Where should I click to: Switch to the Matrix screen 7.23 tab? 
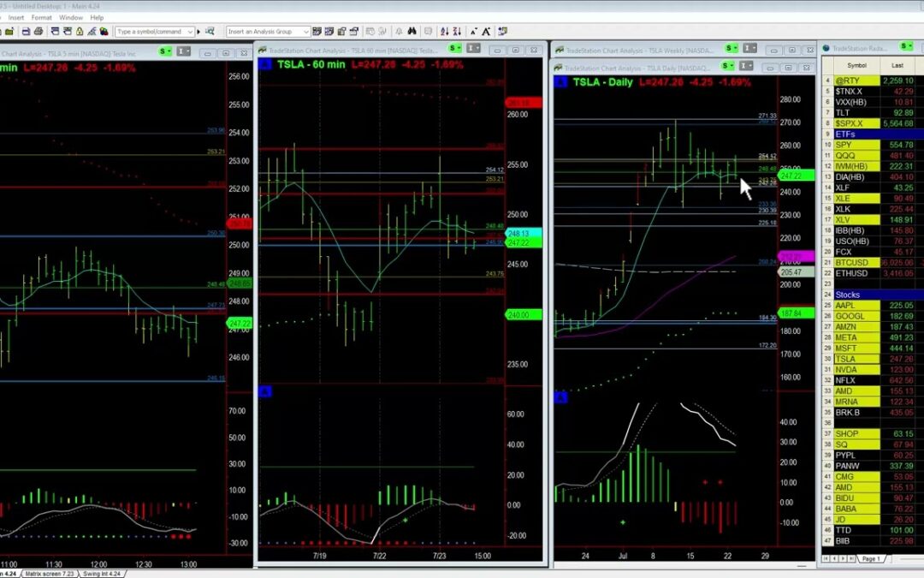50,573
